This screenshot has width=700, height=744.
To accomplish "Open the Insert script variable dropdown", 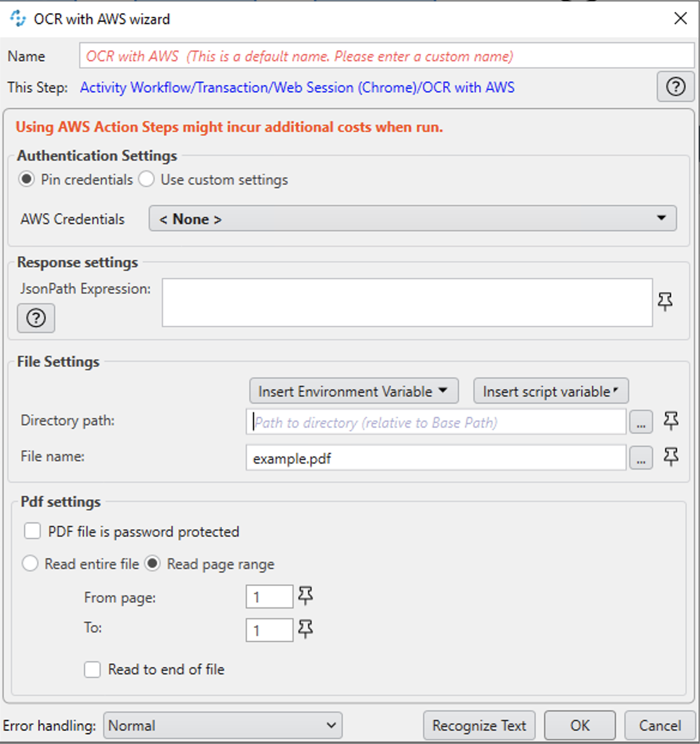I will 550,391.
